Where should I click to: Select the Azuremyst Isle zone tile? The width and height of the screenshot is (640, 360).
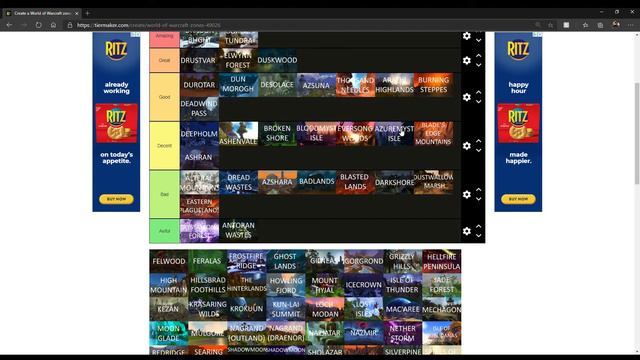click(394, 133)
